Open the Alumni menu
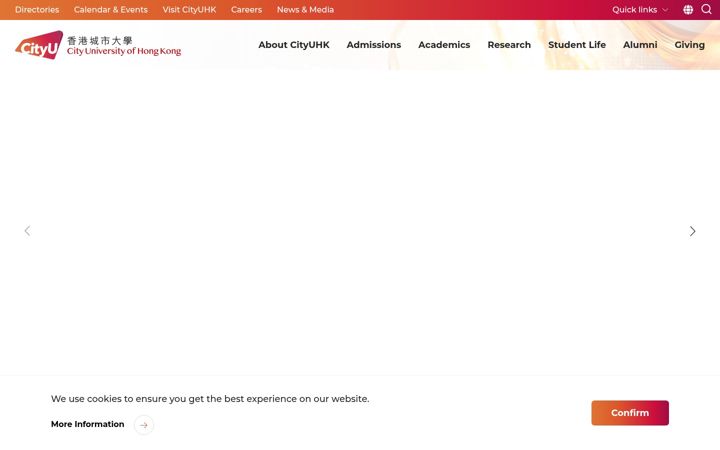This screenshot has width=720, height=450. pos(640,45)
